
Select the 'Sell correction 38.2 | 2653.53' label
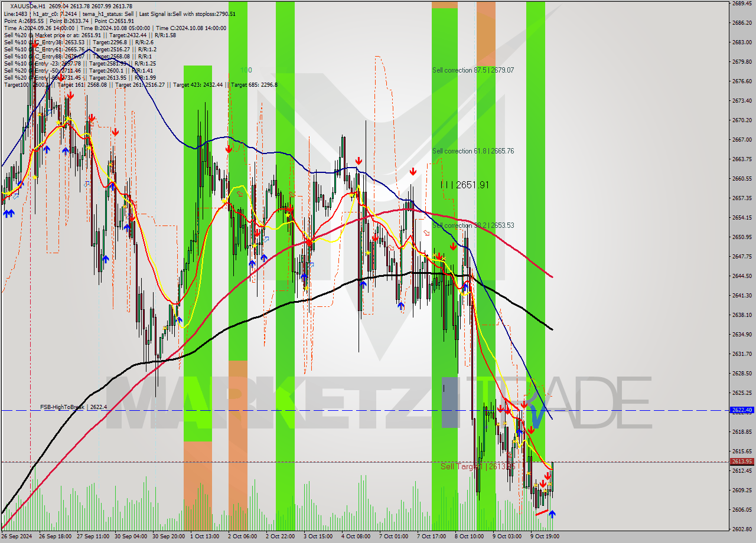click(473, 225)
